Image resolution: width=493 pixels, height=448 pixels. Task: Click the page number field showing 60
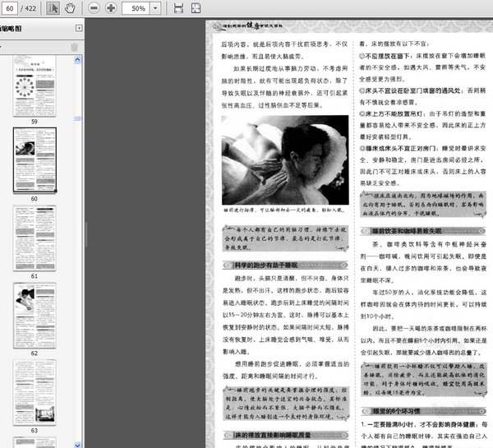(9, 8)
